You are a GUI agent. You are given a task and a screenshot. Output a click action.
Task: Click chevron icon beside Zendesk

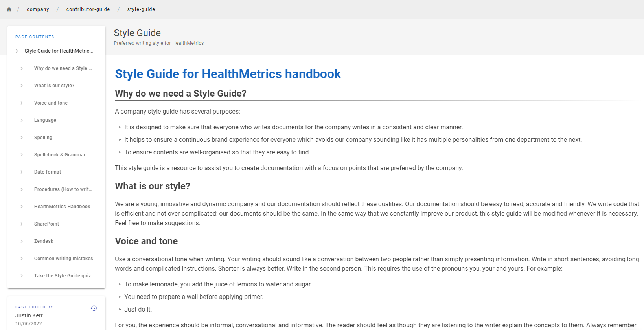[x=22, y=241]
